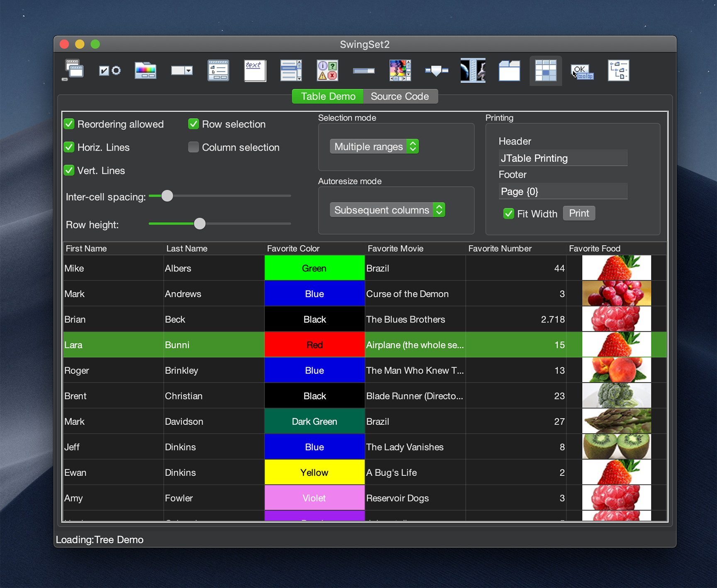Screen dimensions: 717x588
Task: Open the OptionPane demo dialog icon
Action: pyautogui.click(x=327, y=70)
